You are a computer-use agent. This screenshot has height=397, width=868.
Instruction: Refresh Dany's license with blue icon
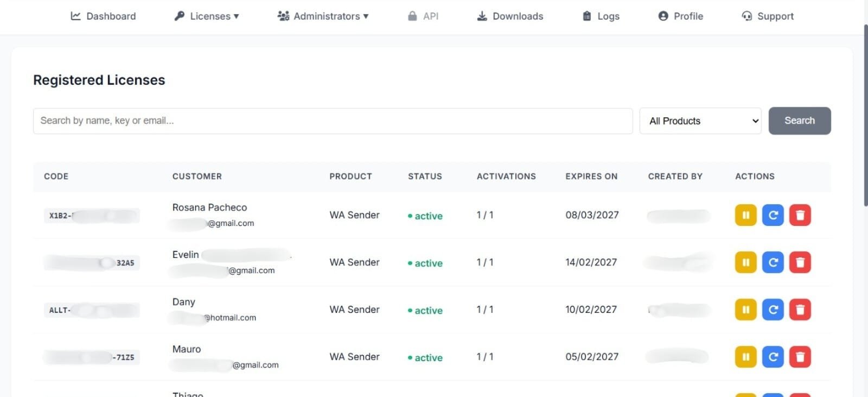click(773, 310)
